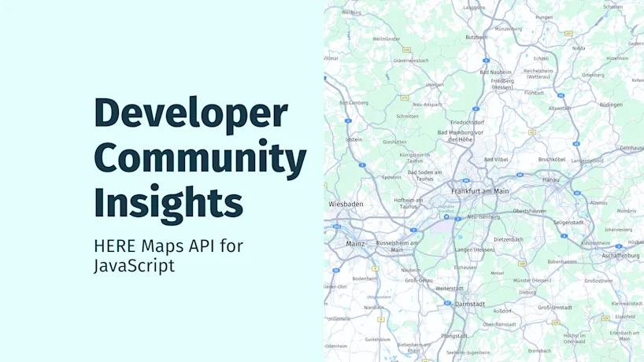Select the Langen (Hessen) town label
Image resolution: width=644 pixels, height=362 pixels.
tap(475, 250)
